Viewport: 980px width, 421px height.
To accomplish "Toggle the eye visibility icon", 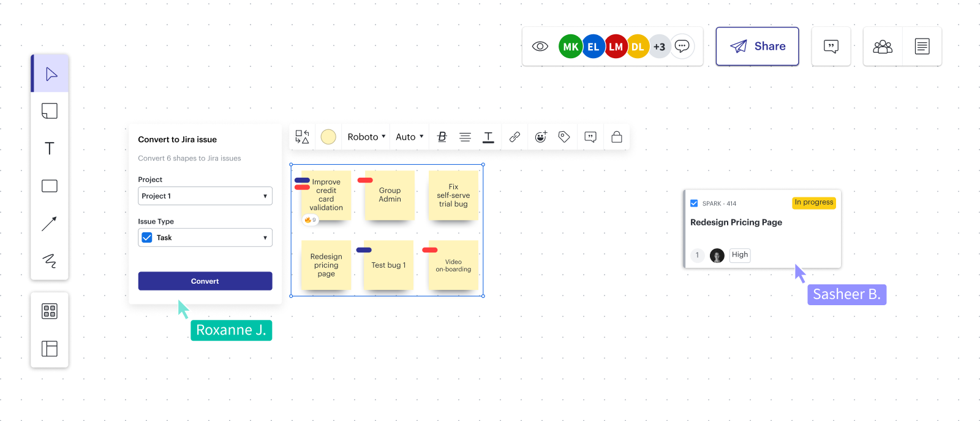I will [x=540, y=47].
